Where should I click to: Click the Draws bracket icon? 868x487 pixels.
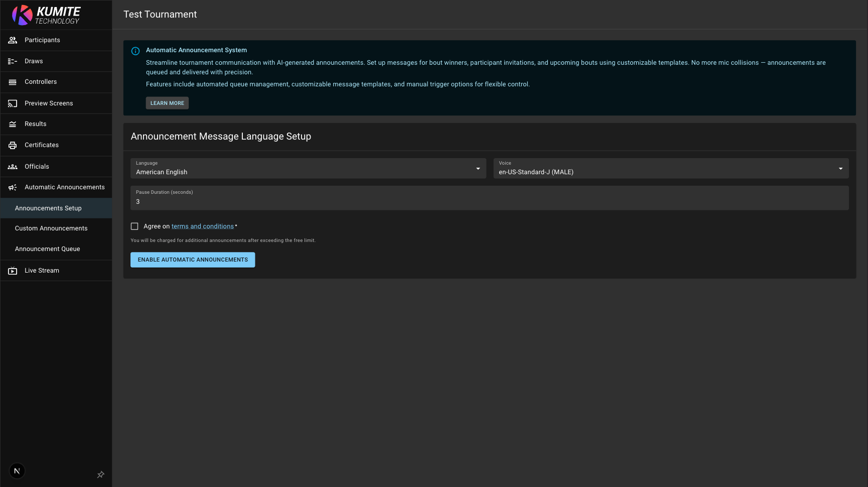(x=13, y=61)
